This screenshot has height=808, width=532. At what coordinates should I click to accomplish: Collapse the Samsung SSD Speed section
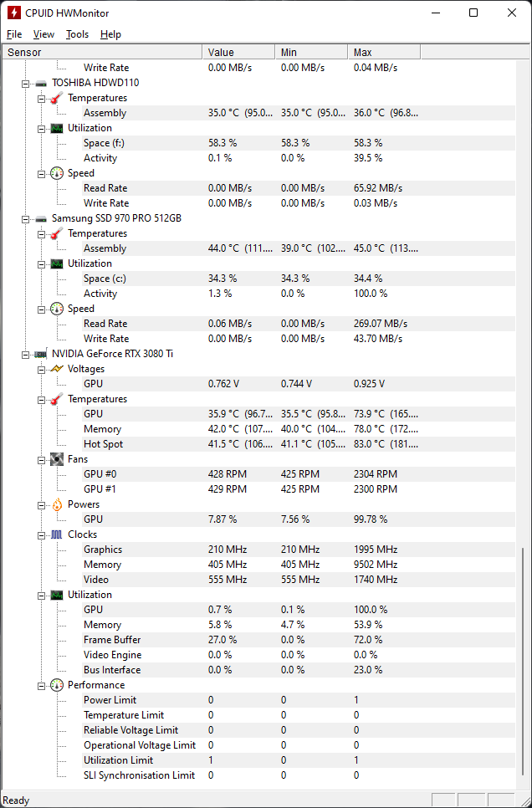41,309
